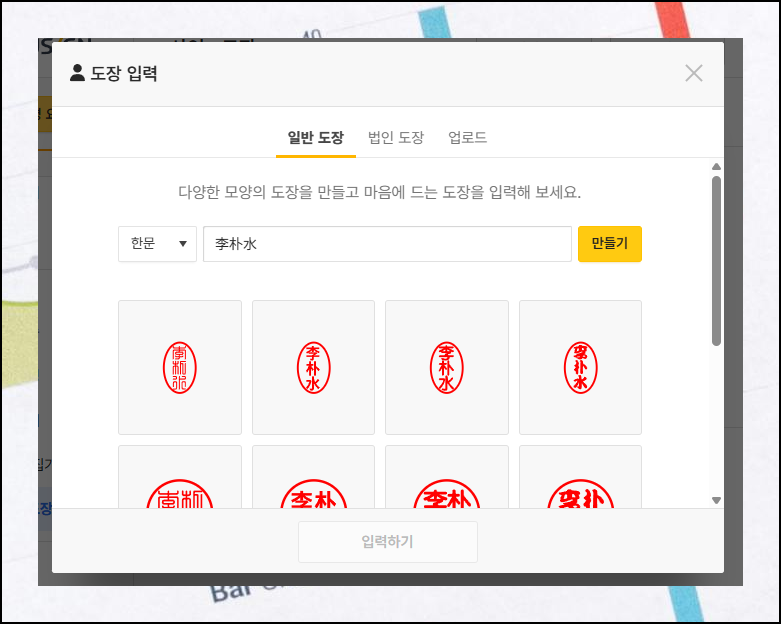
Task: Click the person icon beside 도장 입력 title
Action: tap(77, 73)
